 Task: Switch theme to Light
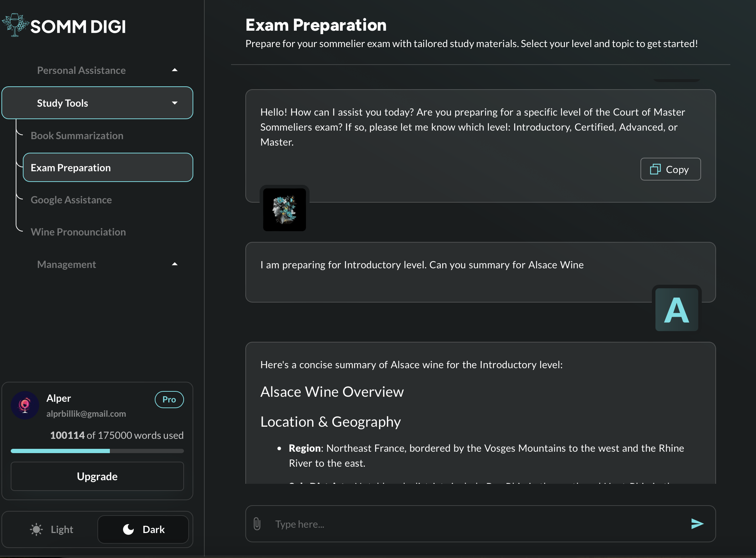pyautogui.click(x=52, y=529)
